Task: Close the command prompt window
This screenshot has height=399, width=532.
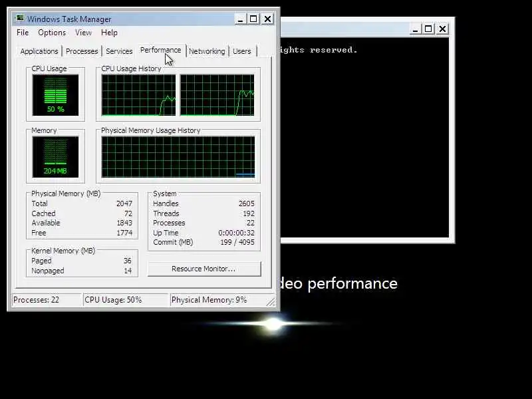Action: [443, 29]
